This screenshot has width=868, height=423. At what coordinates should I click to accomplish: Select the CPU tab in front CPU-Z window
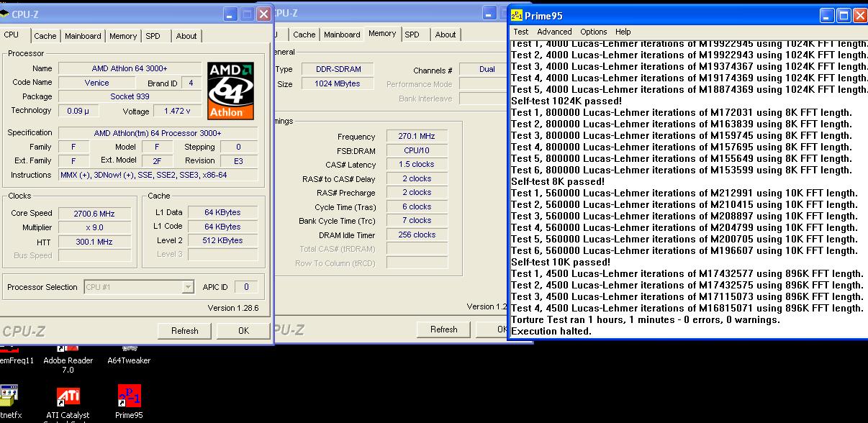pos(12,35)
